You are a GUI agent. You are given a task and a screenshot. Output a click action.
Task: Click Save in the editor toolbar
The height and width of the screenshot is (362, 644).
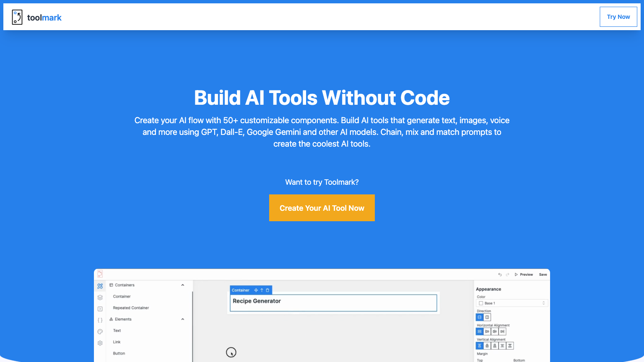543,274
